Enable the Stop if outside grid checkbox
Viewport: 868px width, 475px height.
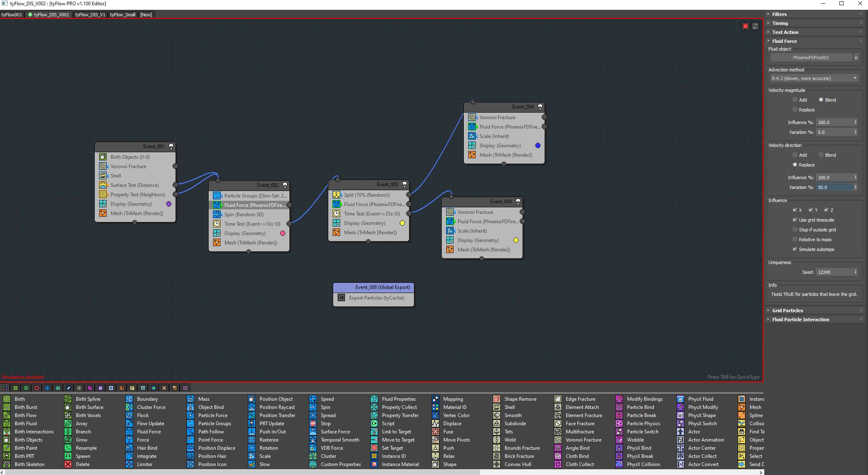coord(795,230)
